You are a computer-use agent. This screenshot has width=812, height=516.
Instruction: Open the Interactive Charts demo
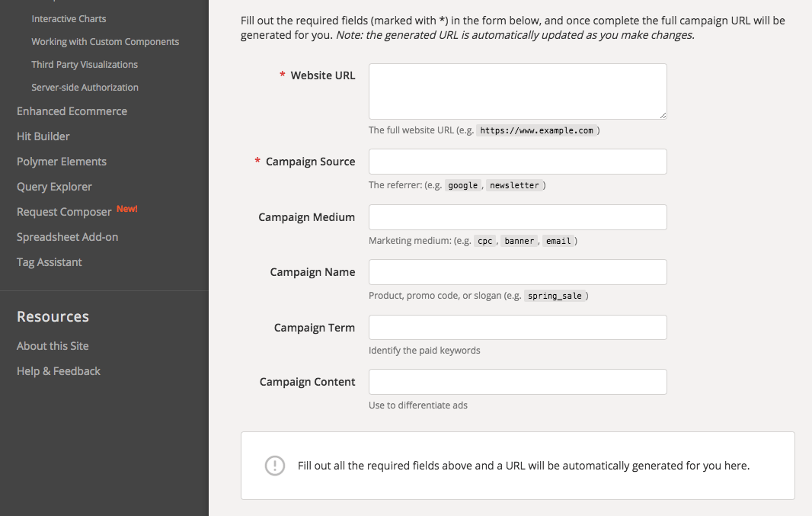coord(67,18)
